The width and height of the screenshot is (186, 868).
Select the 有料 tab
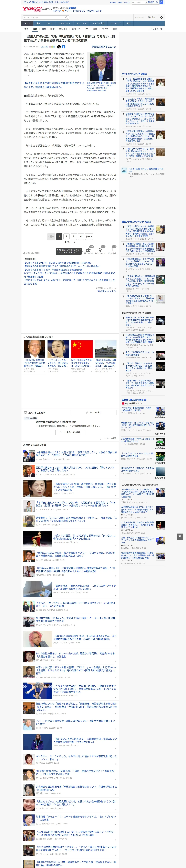point(128,23)
